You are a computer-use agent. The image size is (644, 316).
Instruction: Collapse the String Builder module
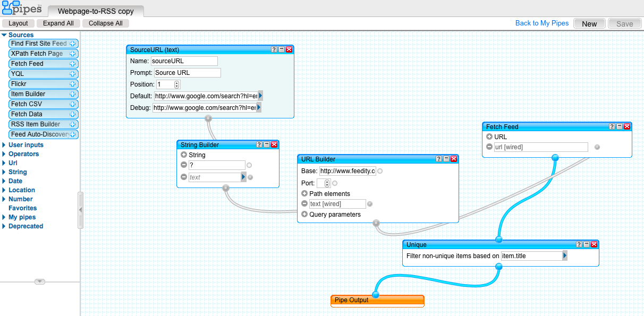(x=267, y=144)
